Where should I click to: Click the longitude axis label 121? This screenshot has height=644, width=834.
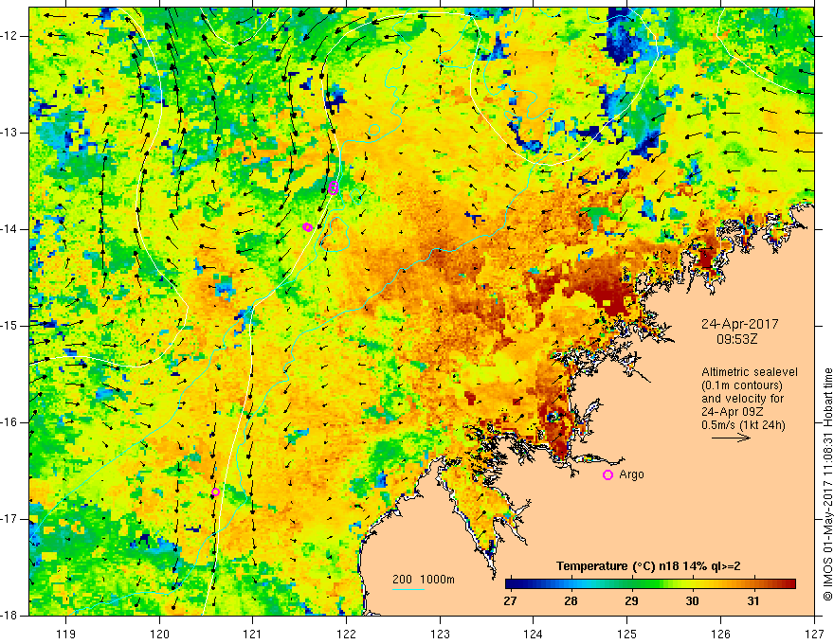point(253,634)
